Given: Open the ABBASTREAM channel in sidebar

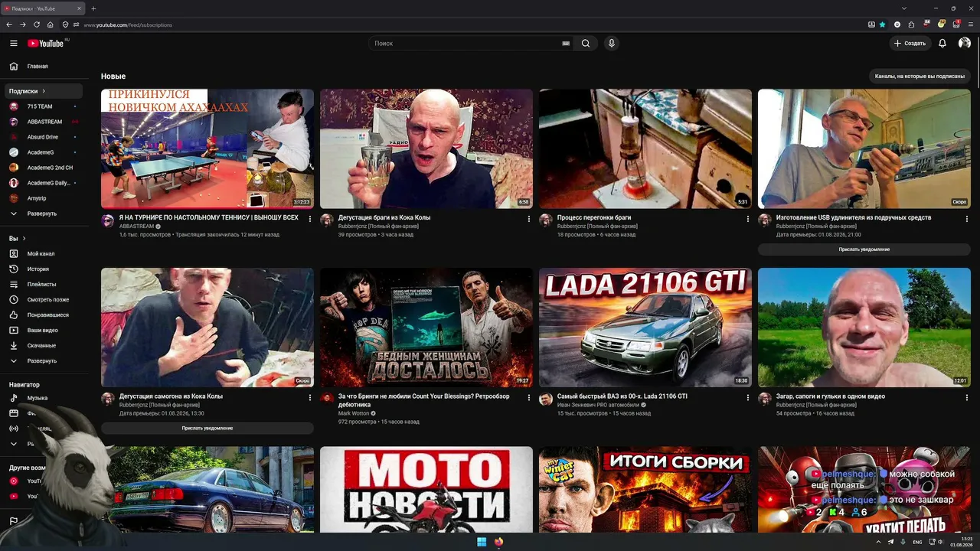Looking at the screenshot, I should [45, 122].
